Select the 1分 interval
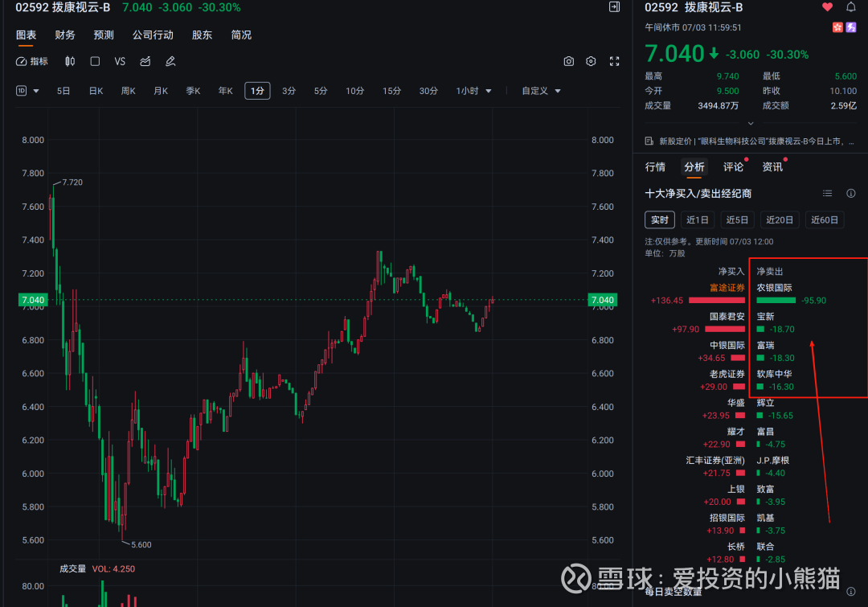Image resolution: width=868 pixels, height=607 pixels. click(x=257, y=91)
